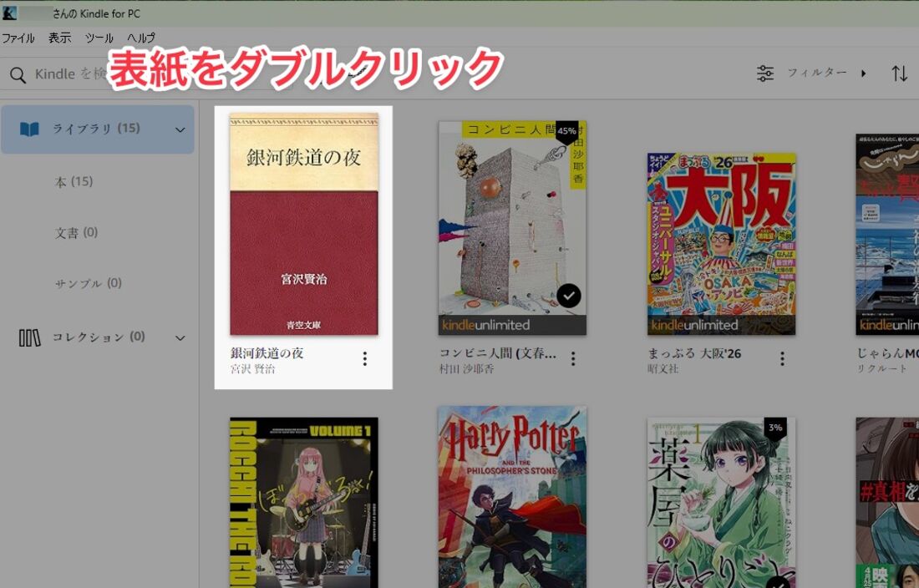The width and height of the screenshot is (919, 588).
Task: Open the ファイル menu
Action: pos(18,38)
